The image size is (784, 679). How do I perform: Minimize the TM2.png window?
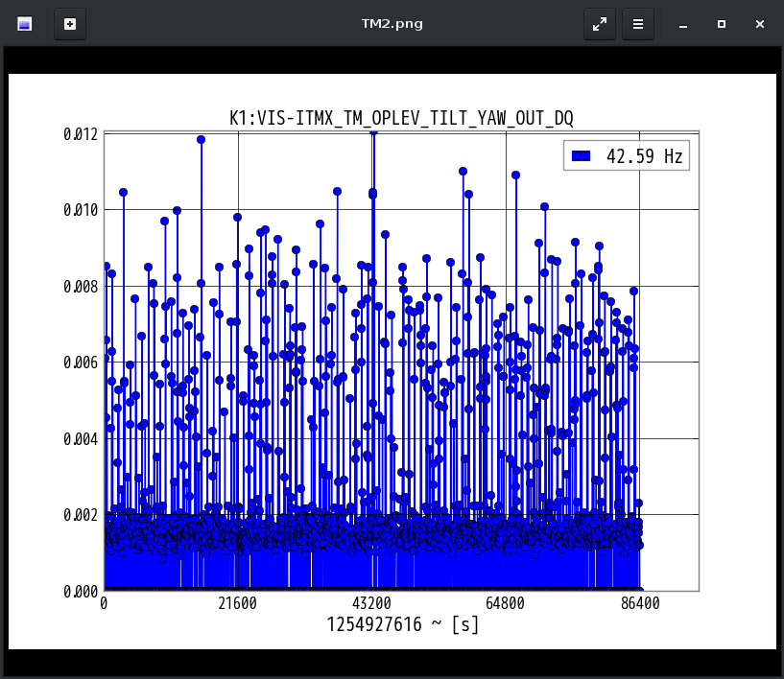pos(683,24)
